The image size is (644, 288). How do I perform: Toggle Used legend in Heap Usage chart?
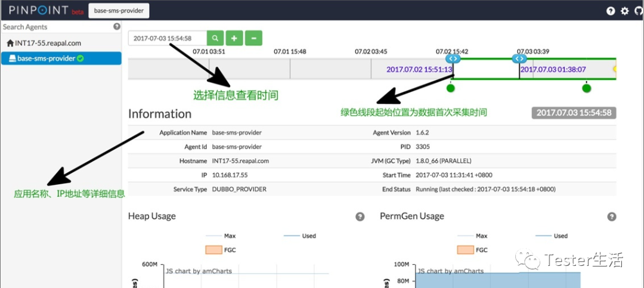[299, 236]
